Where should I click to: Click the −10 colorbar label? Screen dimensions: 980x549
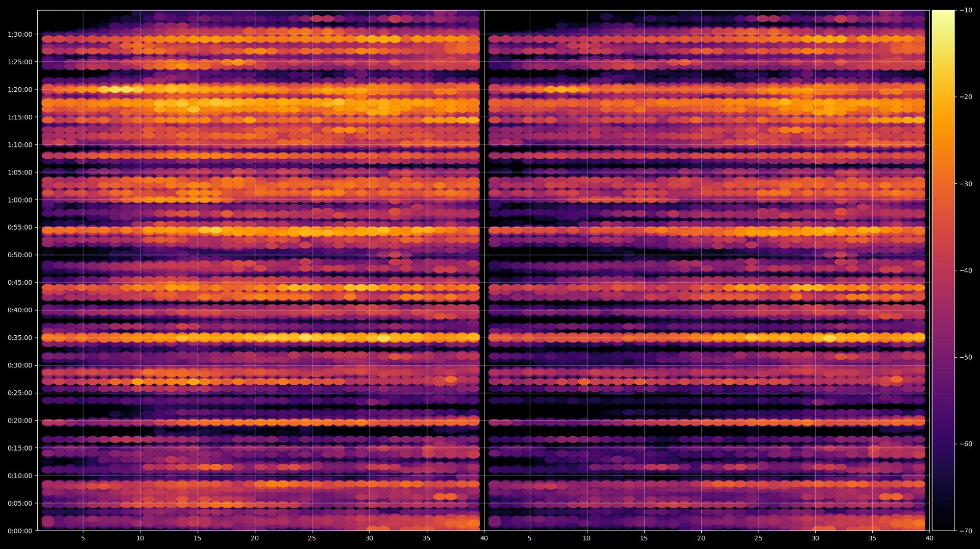coord(966,10)
